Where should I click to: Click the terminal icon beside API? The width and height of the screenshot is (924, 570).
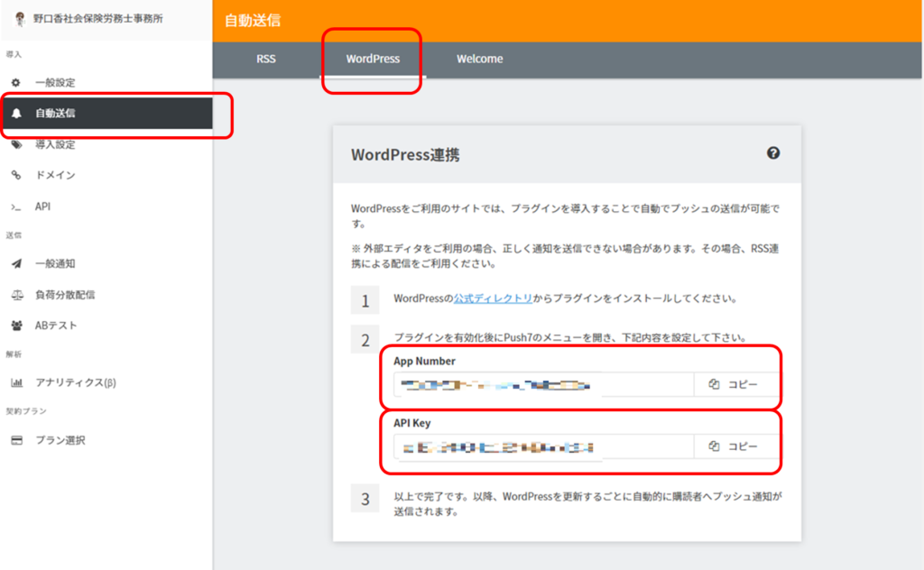[16, 207]
